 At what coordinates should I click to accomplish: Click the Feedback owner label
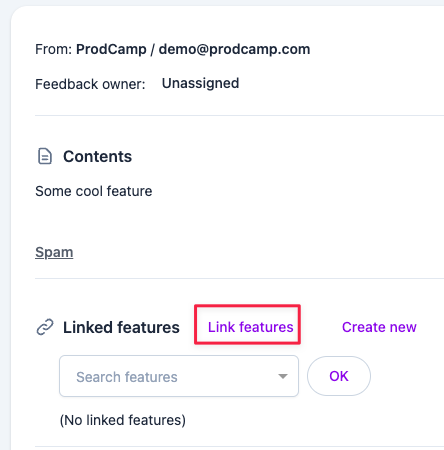[x=90, y=84]
